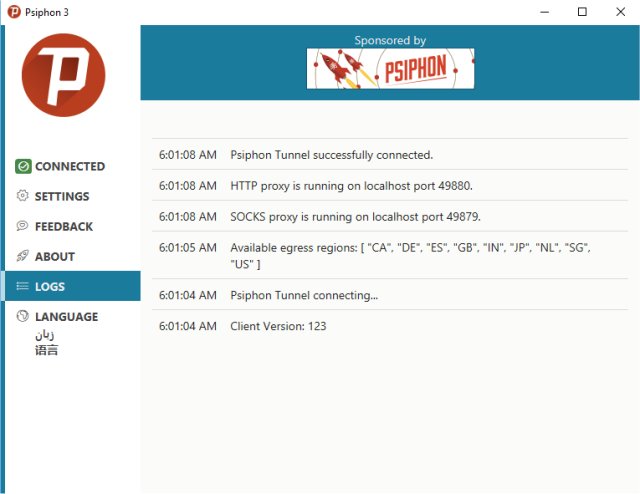Click the 'Sponsored by' text
Viewport: 640px width, 494px height.
coord(390,40)
